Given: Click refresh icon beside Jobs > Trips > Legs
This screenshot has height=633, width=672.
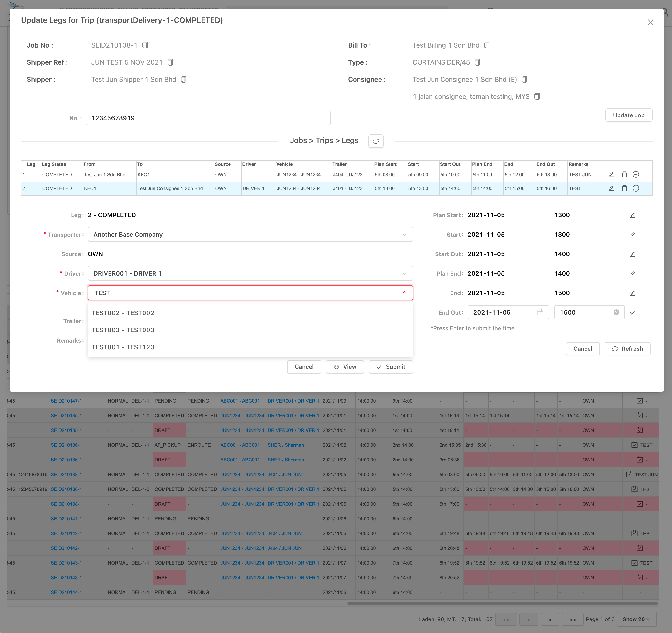Looking at the screenshot, I should point(375,141).
